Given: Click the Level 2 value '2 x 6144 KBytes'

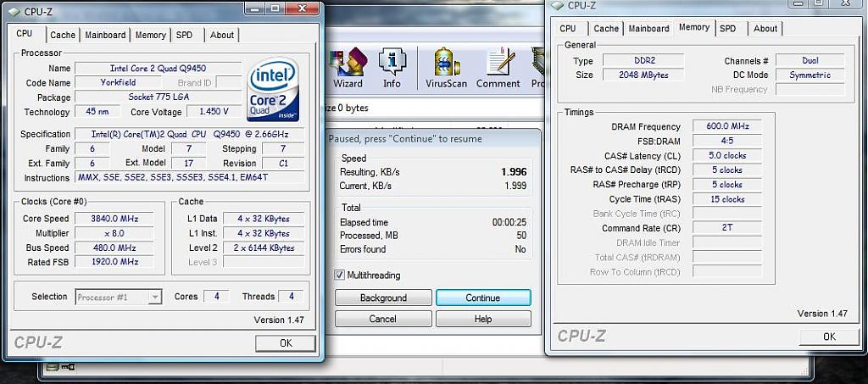Looking at the screenshot, I should tap(264, 248).
